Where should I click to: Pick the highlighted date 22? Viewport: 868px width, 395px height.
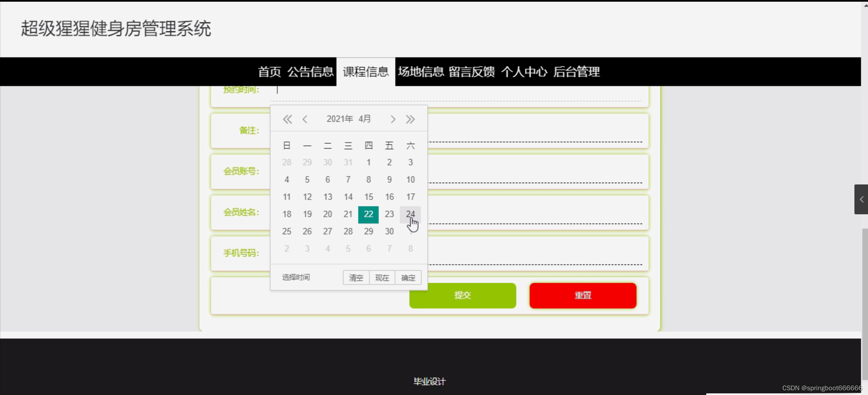(368, 214)
